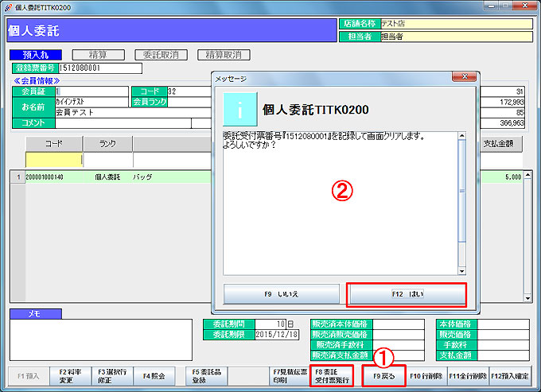
Task: Click the 本体価格 value field
Action: click(x=504, y=324)
